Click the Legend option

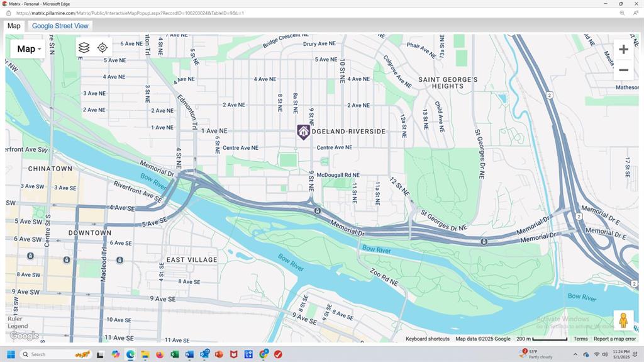point(18,326)
